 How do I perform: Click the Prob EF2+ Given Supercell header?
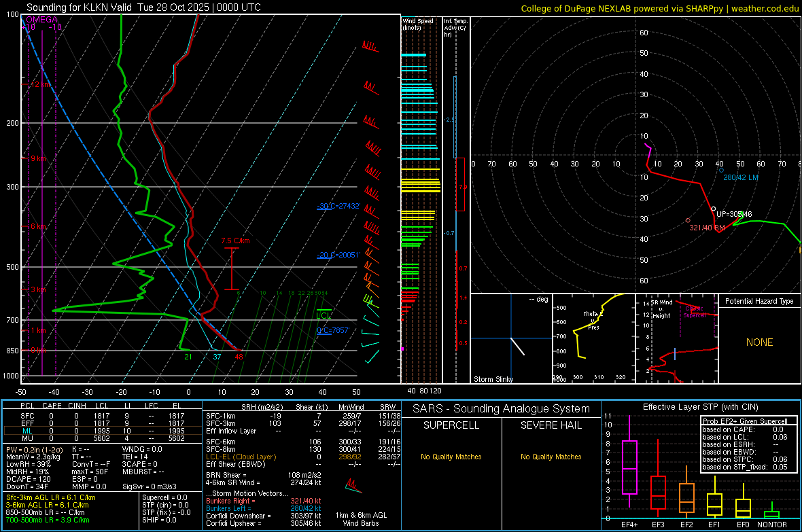(x=745, y=421)
